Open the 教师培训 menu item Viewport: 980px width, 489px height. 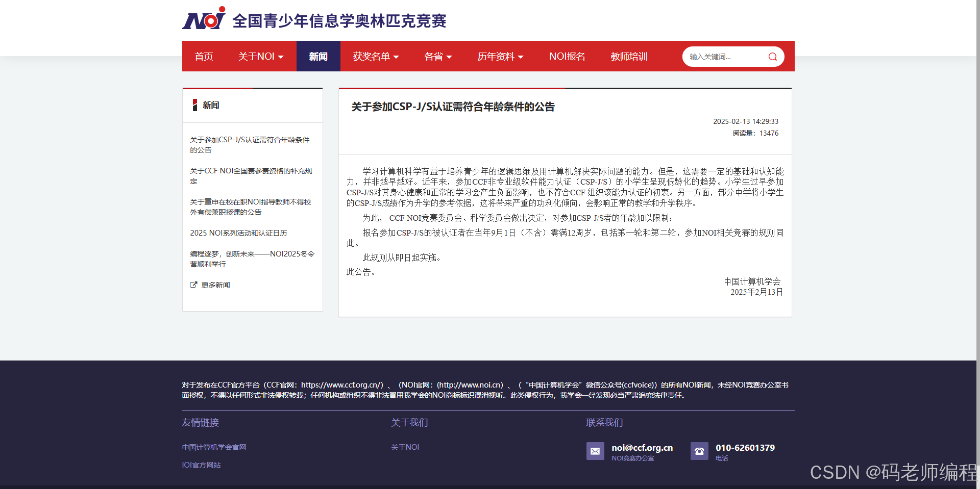click(x=629, y=57)
